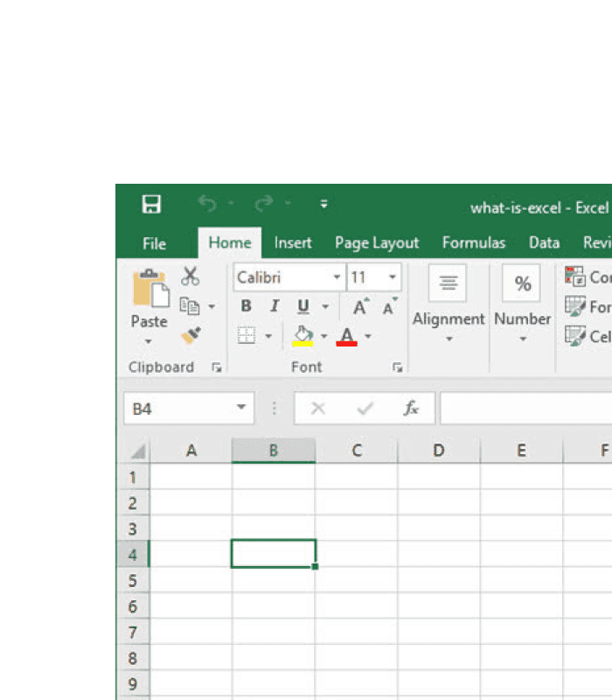
Task: Click the Cut scissors icon
Action: pyautogui.click(x=190, y=276)
